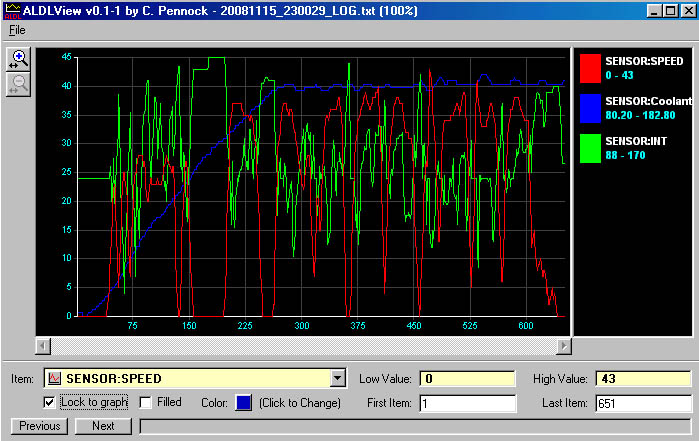This screenshot has height=441, width=699.
Task: Open the File menu
Action: click(17, 30)
